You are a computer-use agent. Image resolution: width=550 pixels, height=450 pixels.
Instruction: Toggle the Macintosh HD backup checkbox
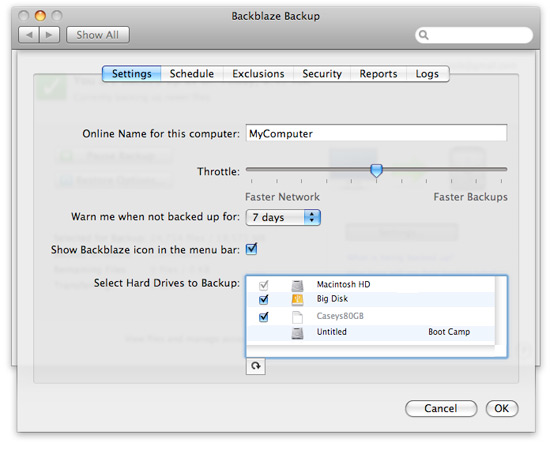[x=263, y=285]
